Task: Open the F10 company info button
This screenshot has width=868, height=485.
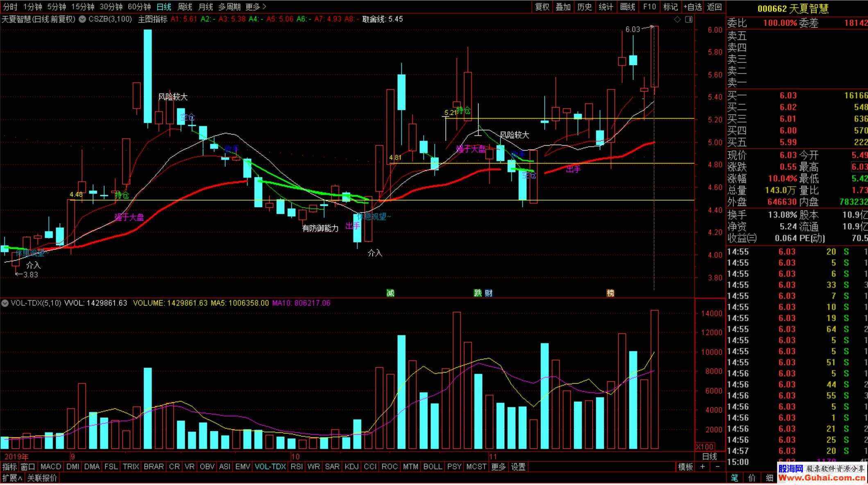Action: (x=649, y=7)
